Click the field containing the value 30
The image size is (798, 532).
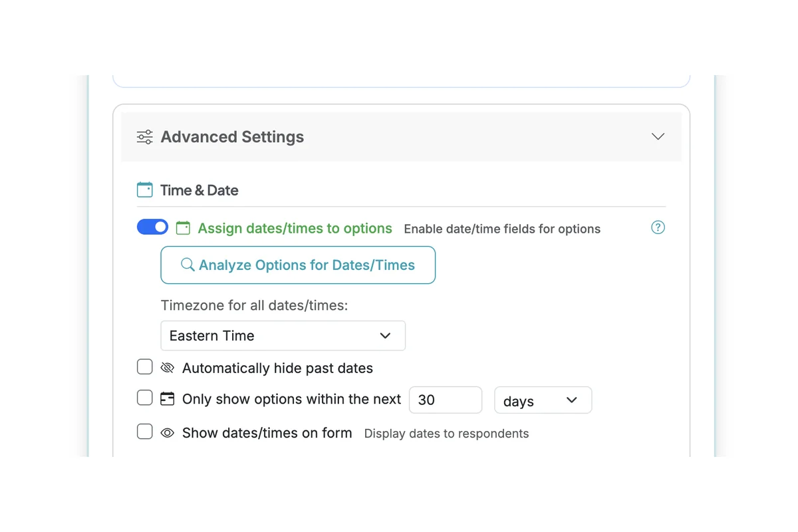coord(445,400)
